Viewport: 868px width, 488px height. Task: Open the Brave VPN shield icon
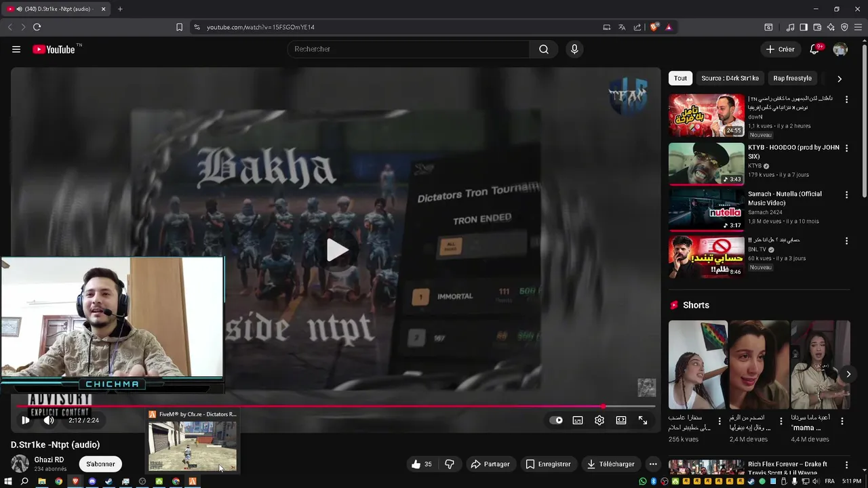(x=844, y=27)
